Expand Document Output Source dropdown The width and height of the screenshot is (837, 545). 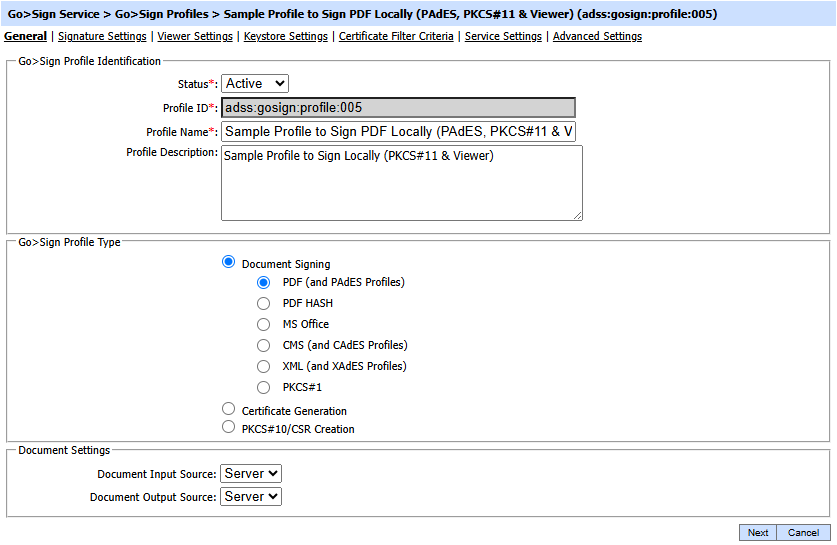tap(251, 496)
